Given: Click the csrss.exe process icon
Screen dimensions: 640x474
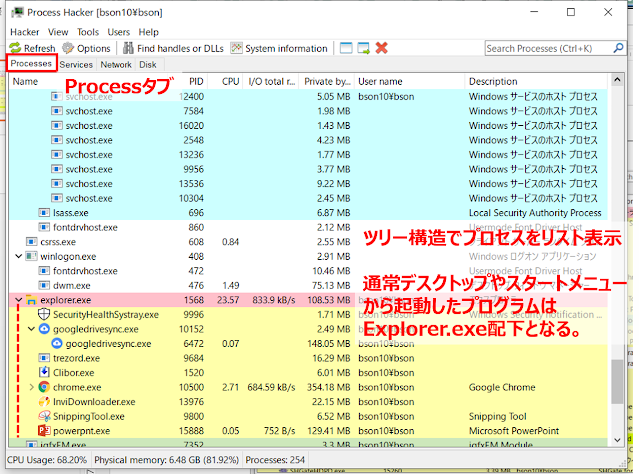Looking at the screenshot, I should pos(31,242).
